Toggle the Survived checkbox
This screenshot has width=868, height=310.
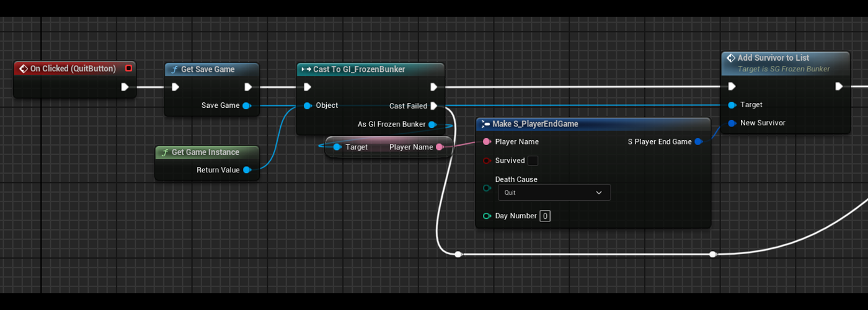[533, 161]
